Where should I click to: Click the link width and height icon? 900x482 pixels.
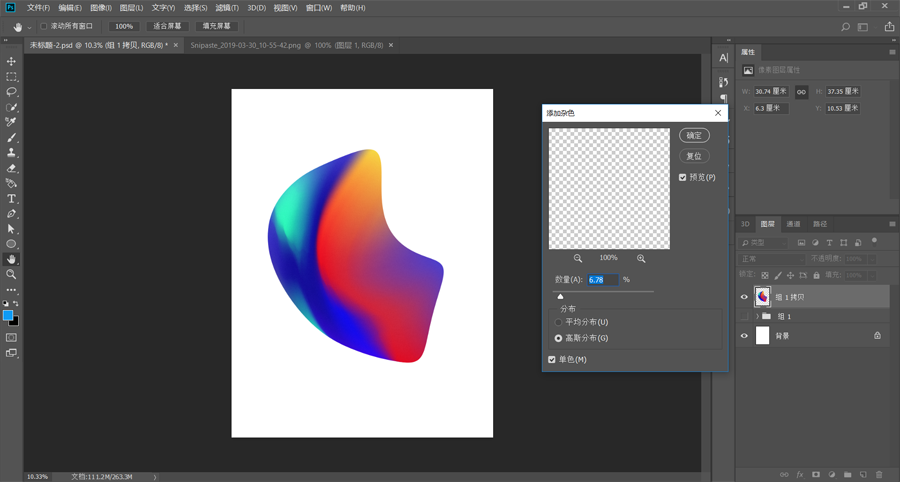pos(801,92)
